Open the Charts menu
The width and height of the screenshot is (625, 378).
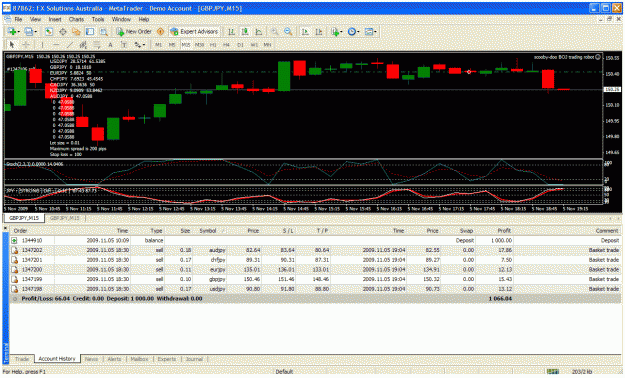click(76, 19)
